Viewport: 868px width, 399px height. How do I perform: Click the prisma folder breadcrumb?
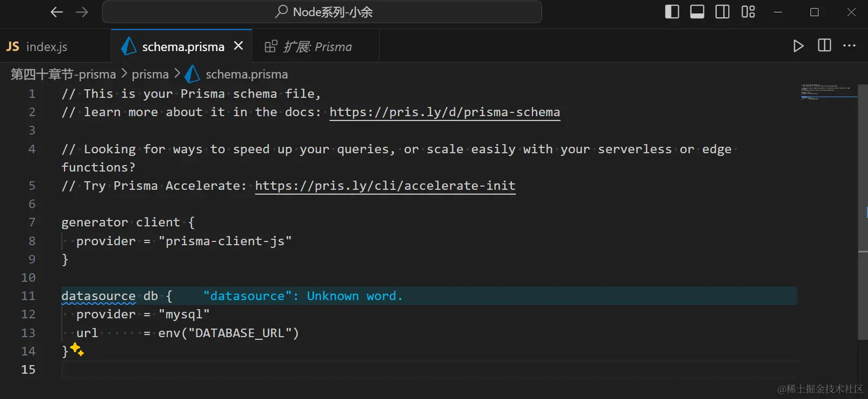[x=150, y=74]
